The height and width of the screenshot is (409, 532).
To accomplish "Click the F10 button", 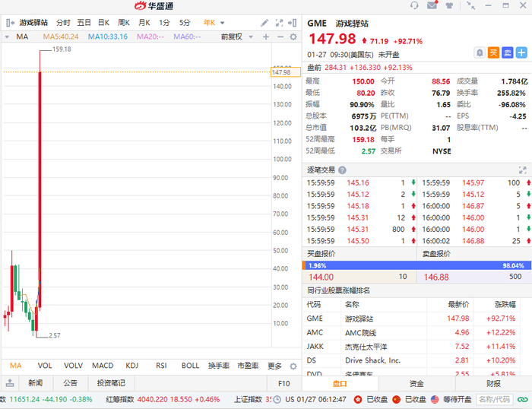I will click(284, 383).
